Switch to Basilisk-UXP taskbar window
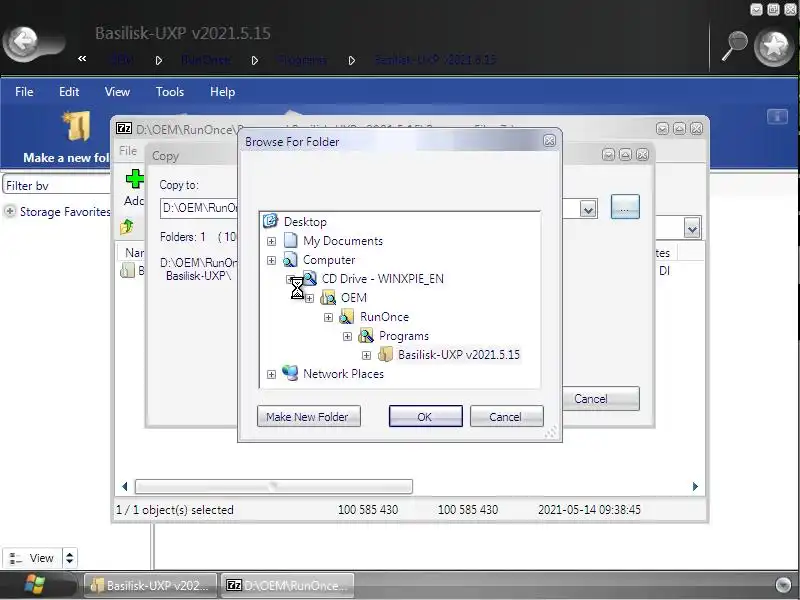 pyautogui.click(x=150, y=585)
